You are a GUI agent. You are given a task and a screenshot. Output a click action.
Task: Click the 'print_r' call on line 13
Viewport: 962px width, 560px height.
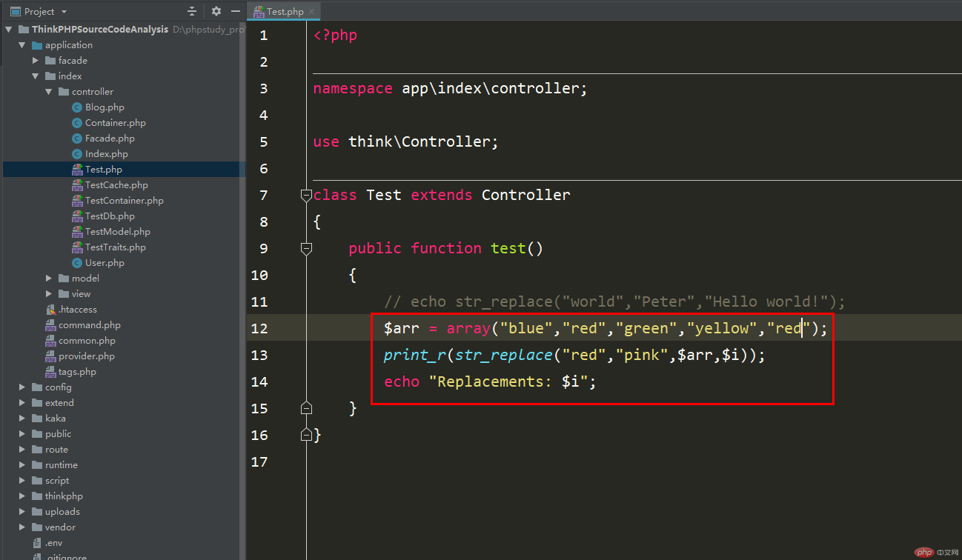coord(415,356)
